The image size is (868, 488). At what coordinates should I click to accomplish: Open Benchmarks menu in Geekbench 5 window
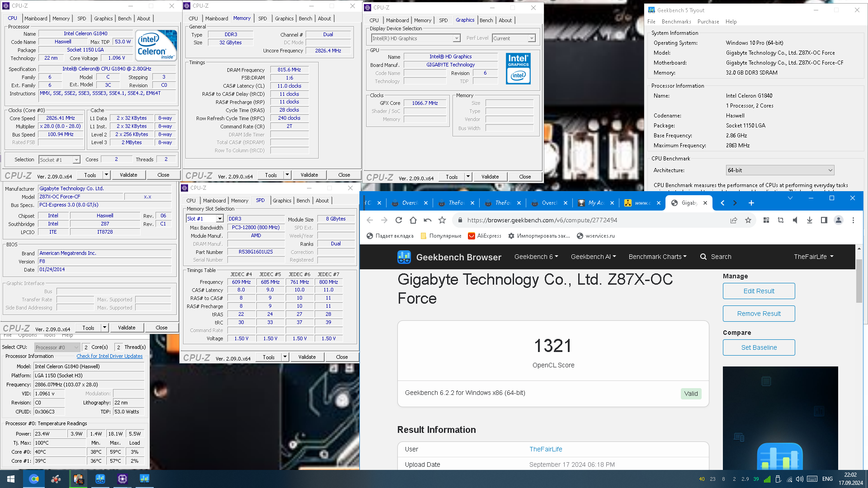[676, 22]
